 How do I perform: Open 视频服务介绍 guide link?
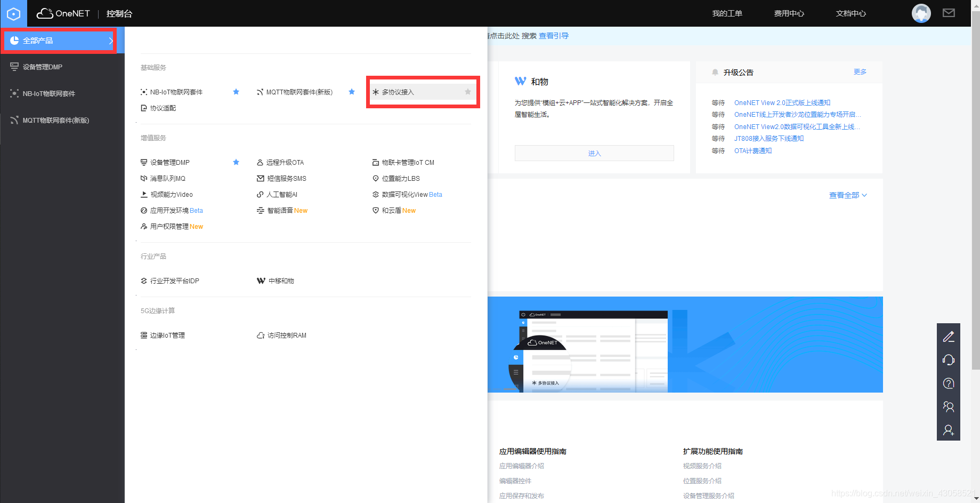coord(702,466)
